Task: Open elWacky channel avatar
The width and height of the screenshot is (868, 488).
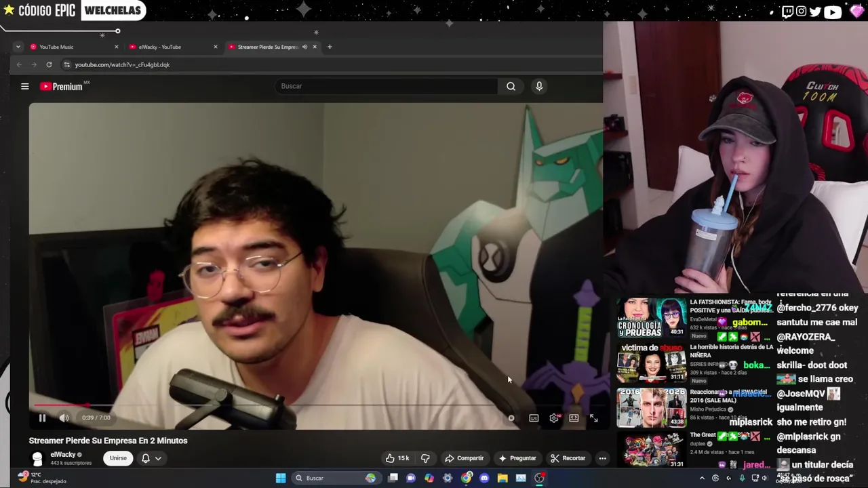Action: pyautogui.click(x=37, y=459)
